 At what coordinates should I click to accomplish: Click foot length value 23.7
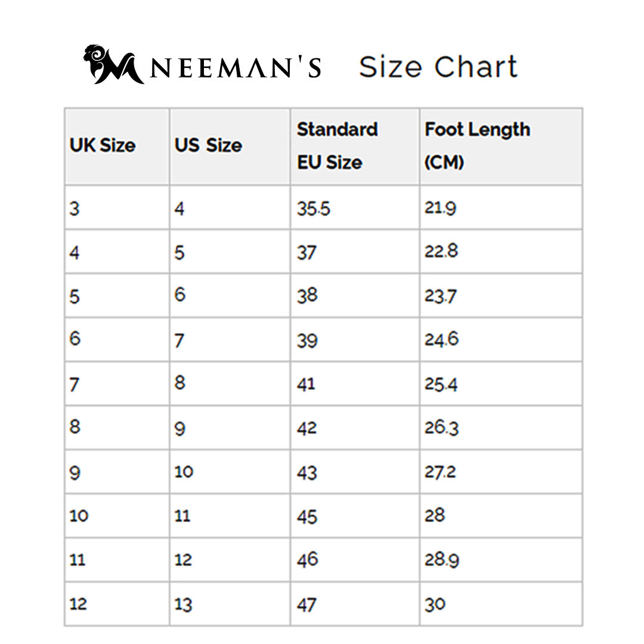click(x=441, y=296)
